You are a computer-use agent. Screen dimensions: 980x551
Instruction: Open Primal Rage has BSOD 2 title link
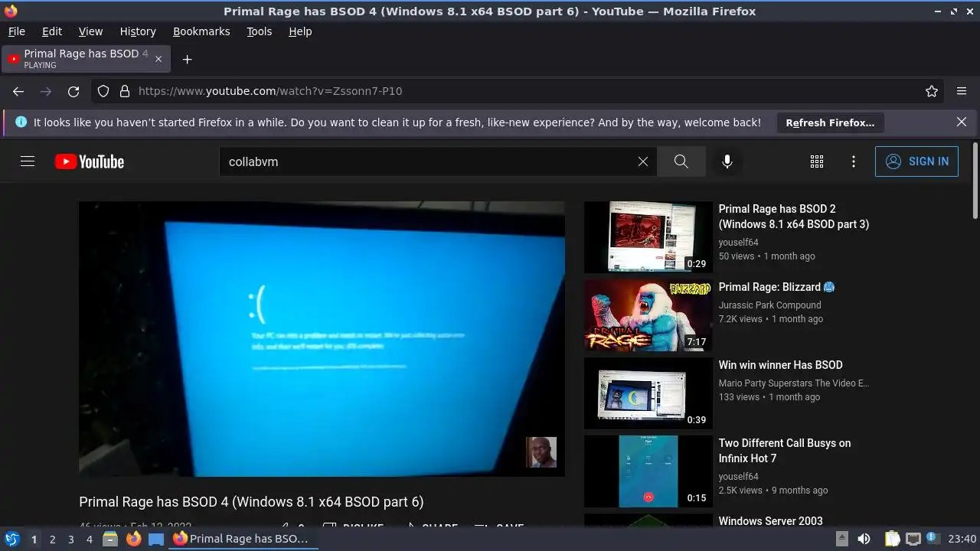click(793, 217)
